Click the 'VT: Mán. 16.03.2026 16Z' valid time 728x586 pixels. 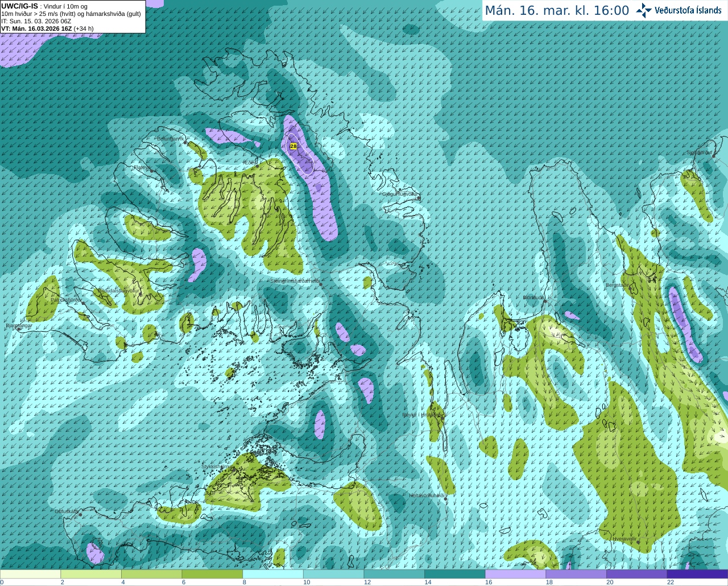36,28
